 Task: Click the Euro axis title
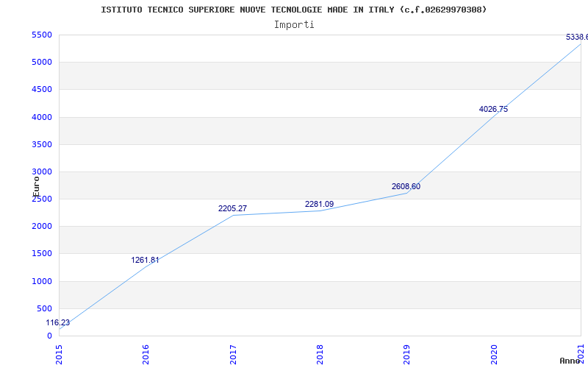[36, 186]
